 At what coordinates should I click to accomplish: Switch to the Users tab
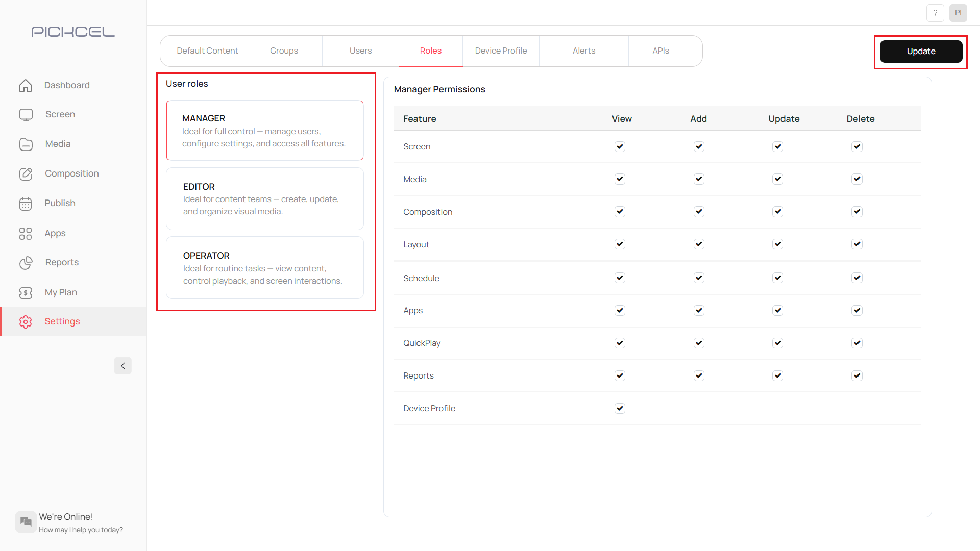(x=360, y=51)
